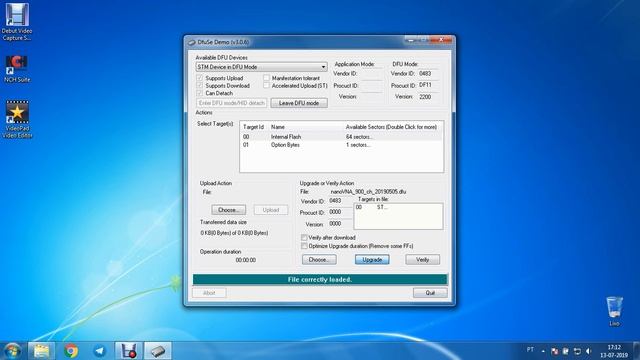
Task: Click the Verify button
Action: tap(422, 260)
